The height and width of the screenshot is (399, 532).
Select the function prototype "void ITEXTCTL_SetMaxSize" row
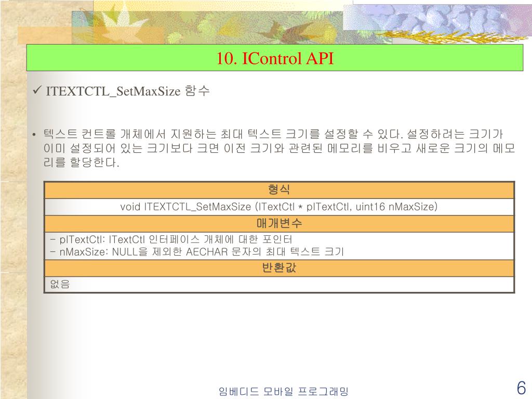coord(279,207)
